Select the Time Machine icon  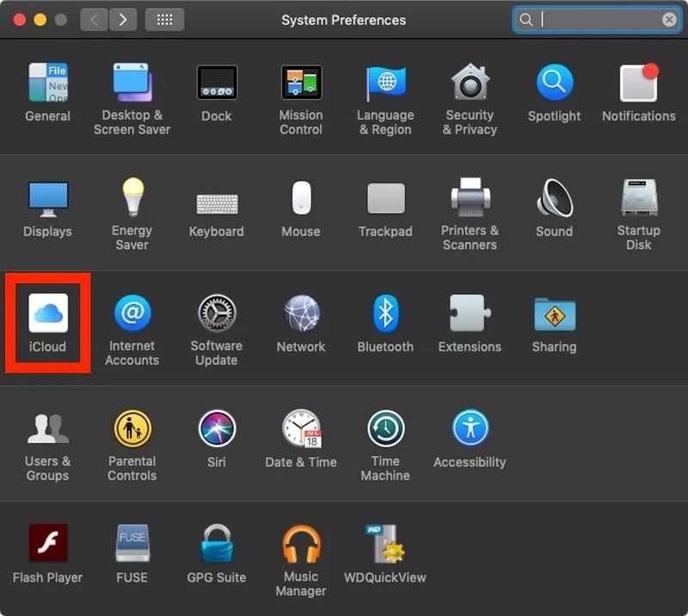pos(385,429)
